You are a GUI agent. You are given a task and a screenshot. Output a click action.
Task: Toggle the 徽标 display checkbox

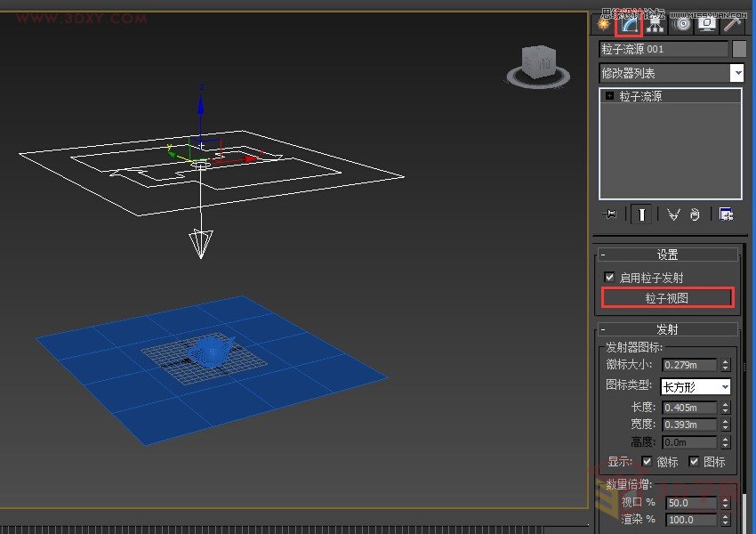tap(648, 461)
